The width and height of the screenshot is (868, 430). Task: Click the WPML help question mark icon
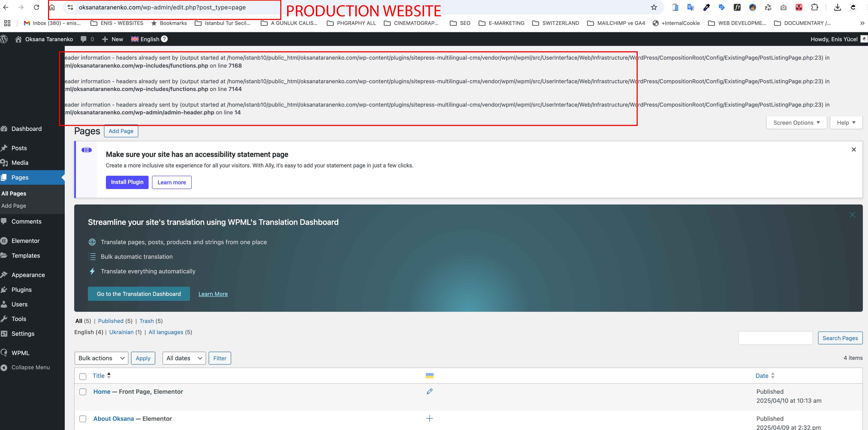164,39
